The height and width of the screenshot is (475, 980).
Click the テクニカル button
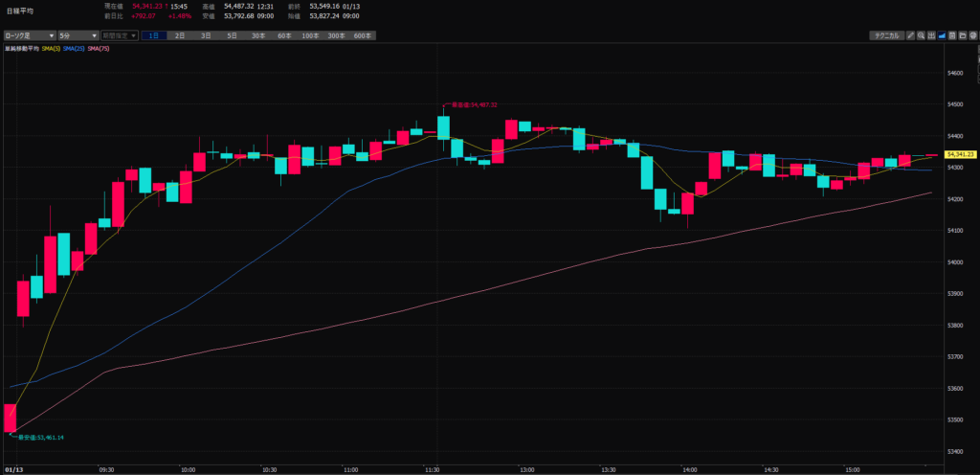[884, 35]
